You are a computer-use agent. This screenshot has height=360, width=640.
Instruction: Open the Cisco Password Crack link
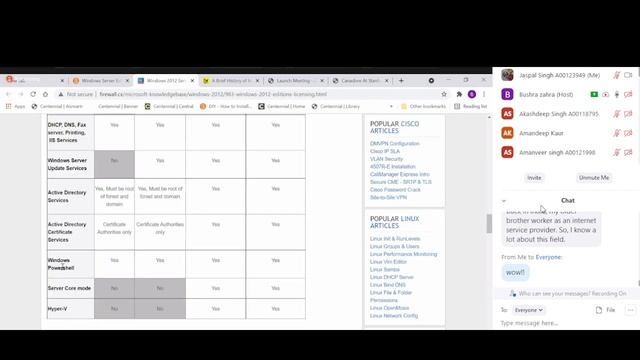tap(395, 190)
